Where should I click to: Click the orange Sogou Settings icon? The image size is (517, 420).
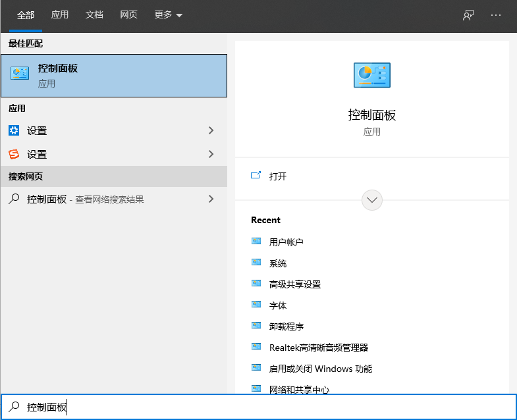coord(14,154)
